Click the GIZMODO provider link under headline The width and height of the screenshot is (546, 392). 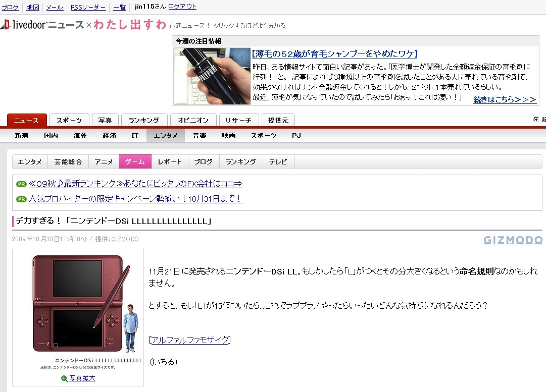click(x=125, y=239)
